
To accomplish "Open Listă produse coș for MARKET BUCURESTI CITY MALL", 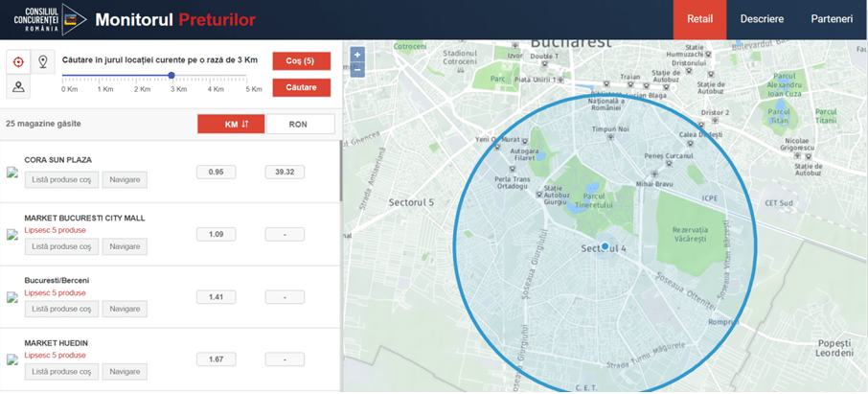I will point(61,246).
